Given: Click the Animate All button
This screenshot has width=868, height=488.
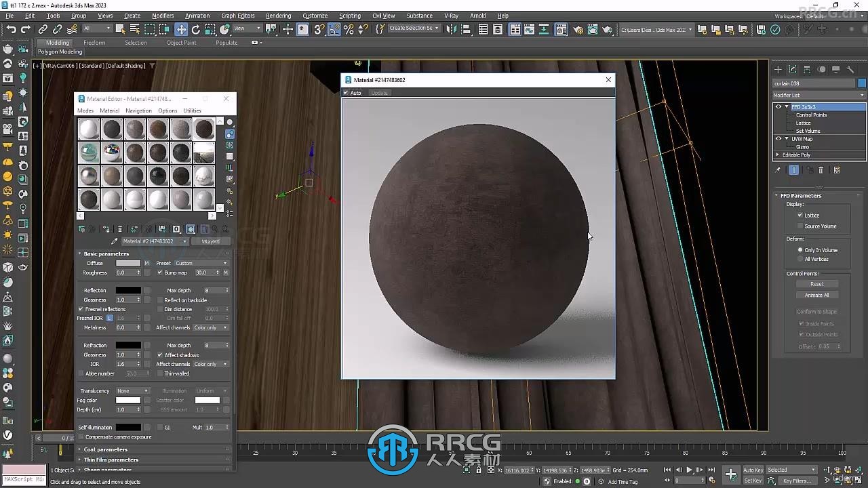Looking at the screenshot, I should [x=816, y=295].
